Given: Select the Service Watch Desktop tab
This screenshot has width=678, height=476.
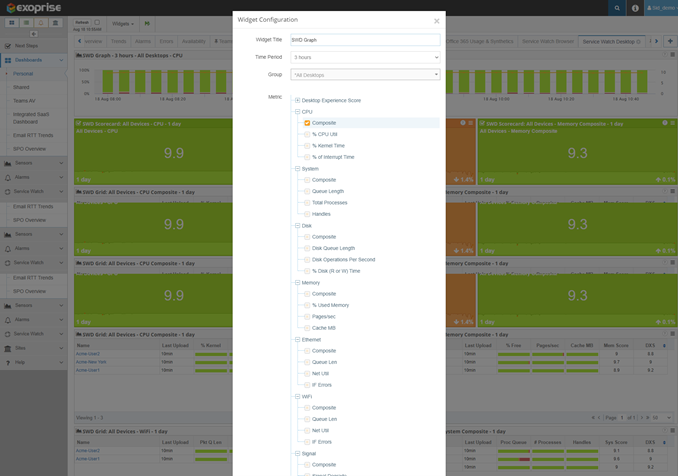Looking at the screenshot, I should point(611,42).
